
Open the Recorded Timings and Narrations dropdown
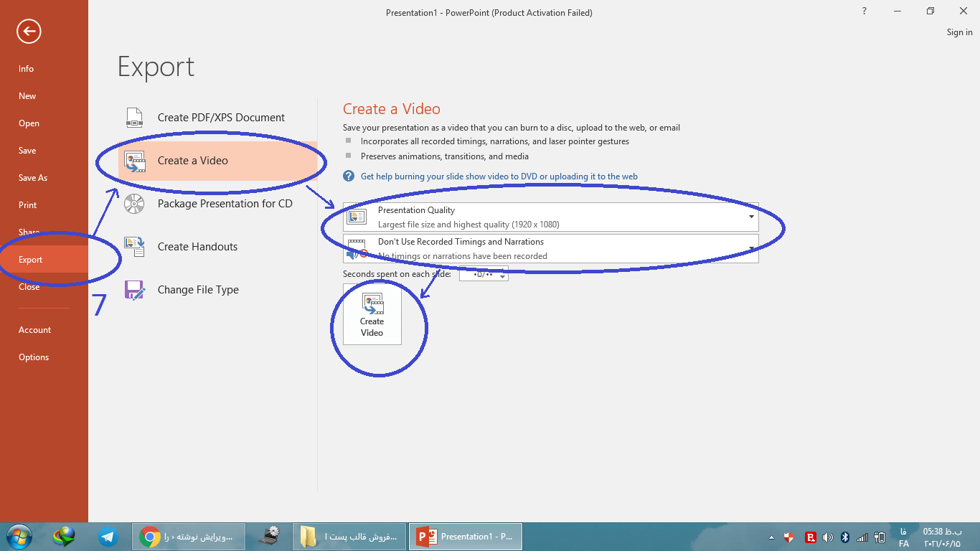coord(751,249)
